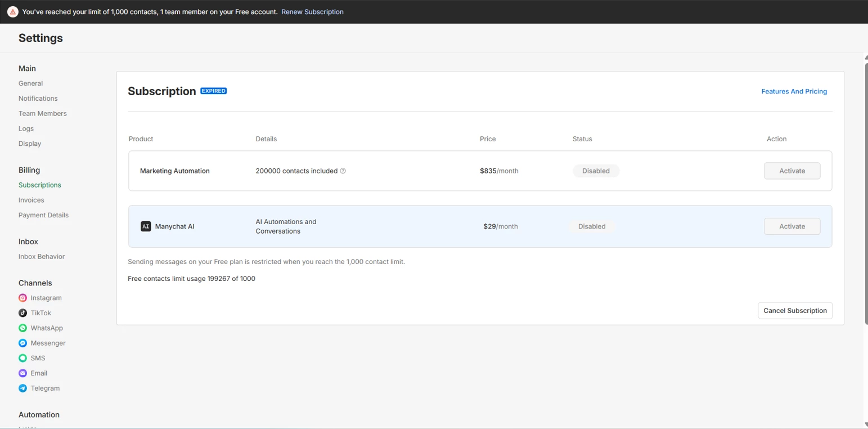Click Disabled status for Marketing Automation
The height and width of the screenshot is (429, 868).
click(596, 171)
